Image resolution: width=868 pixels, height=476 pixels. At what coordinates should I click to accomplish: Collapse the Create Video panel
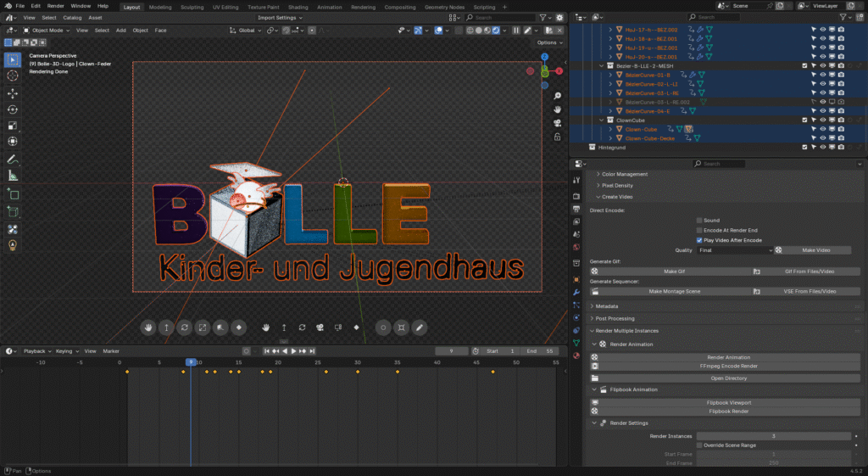point(617,197)
